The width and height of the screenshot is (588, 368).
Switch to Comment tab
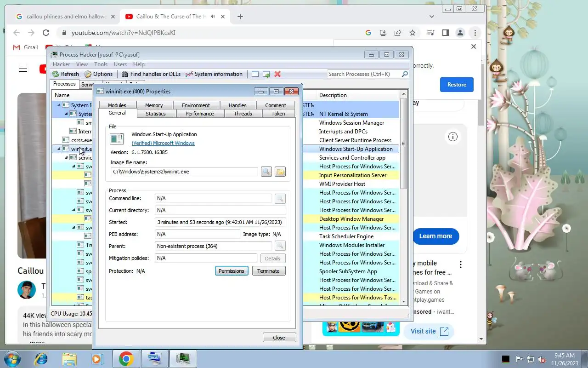(276, 105)
